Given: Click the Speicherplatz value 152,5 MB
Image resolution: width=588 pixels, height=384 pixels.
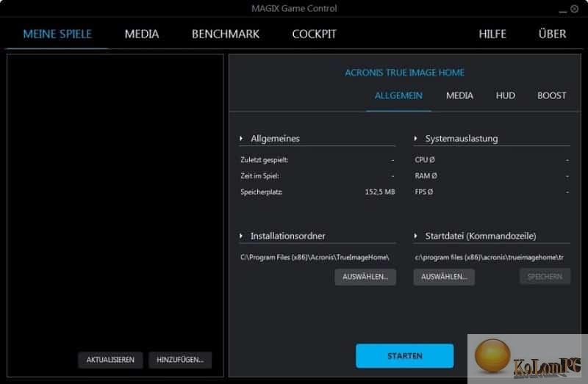Looking at the screenshot, I should pyautogui.click(x=380, y=192).
